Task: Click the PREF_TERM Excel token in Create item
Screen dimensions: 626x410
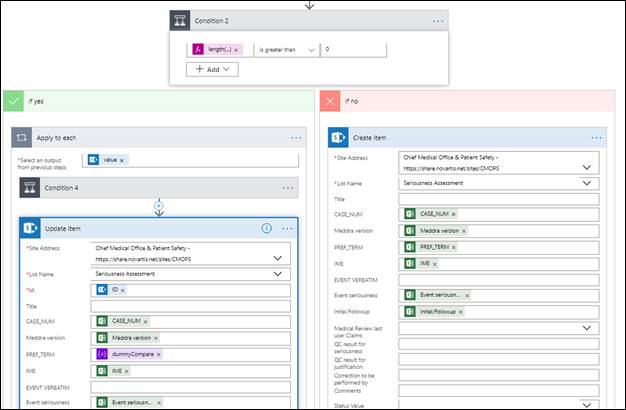Action: pos(431,247)
